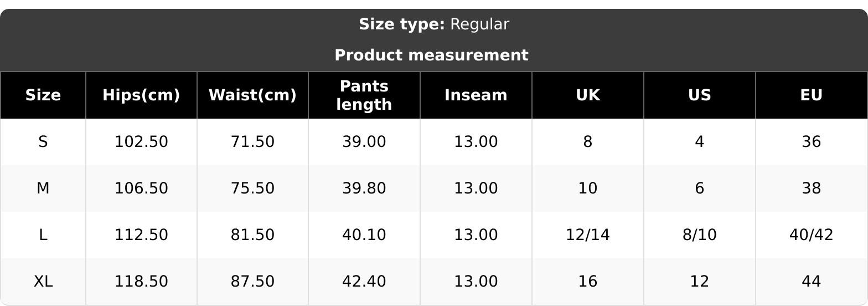Click the M size row label
The width and height of the screenshot is (868, 306).
(43, 188)
